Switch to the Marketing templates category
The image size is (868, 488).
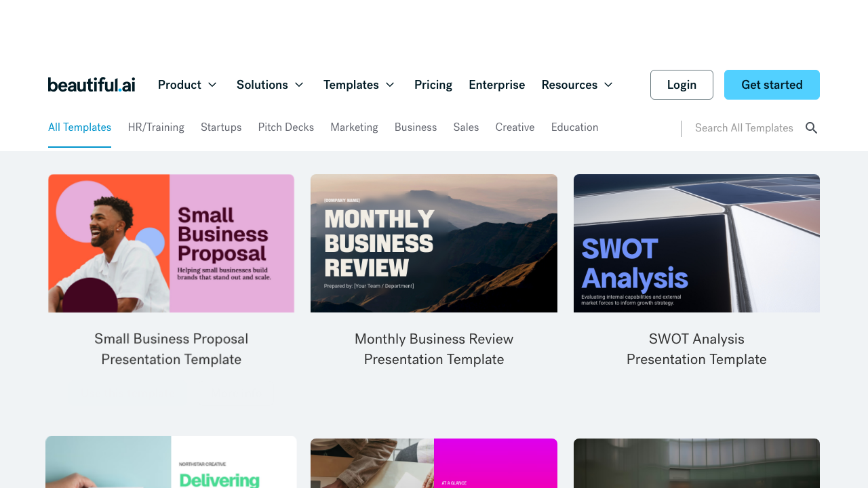(x=354, y=127)
